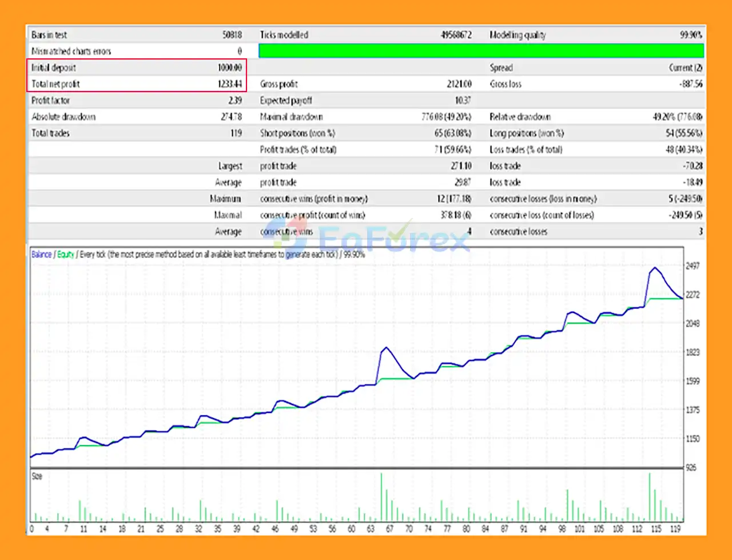This screenshot has height=560, width=732.
Task: Select the Gross profit label
Action: click(279, 84)
